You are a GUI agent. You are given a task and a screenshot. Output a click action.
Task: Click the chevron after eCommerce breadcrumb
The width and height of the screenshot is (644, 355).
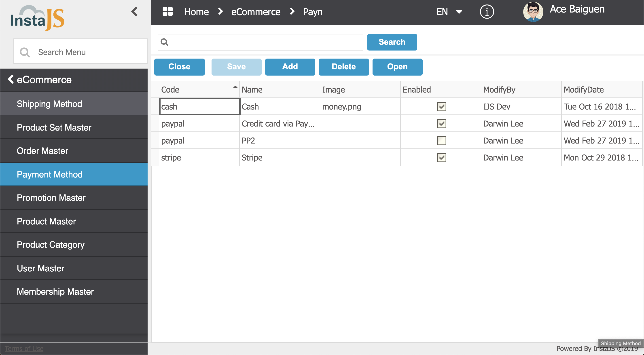tap(292, 11)
